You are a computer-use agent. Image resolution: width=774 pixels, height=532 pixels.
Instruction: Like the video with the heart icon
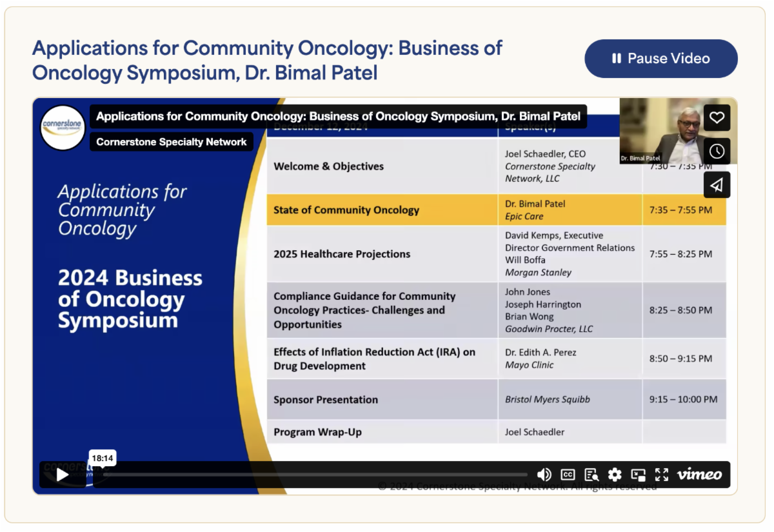coord(717,118)
